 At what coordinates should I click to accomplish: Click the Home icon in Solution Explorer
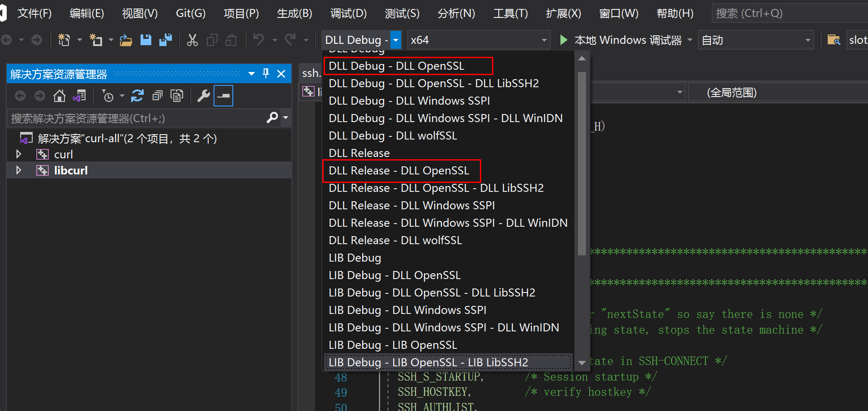[x=59, y=95]
